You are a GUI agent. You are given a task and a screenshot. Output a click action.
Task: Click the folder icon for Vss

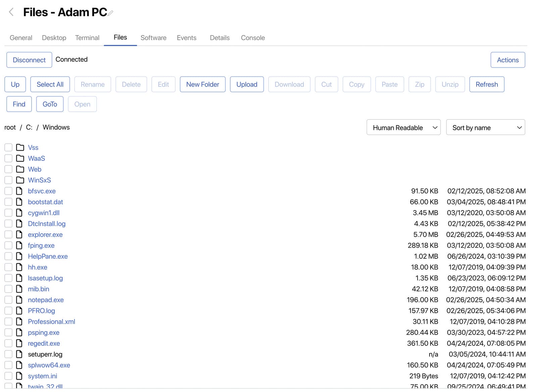click(20, 147)
